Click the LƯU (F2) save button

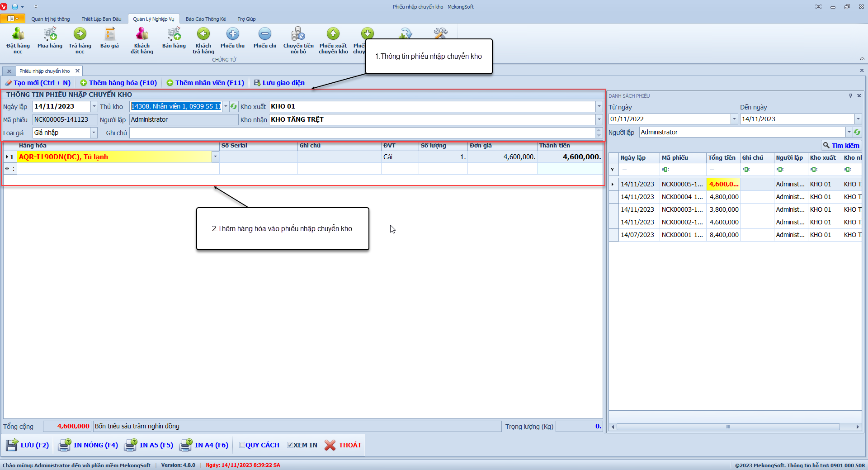click(x=28, y=445)
